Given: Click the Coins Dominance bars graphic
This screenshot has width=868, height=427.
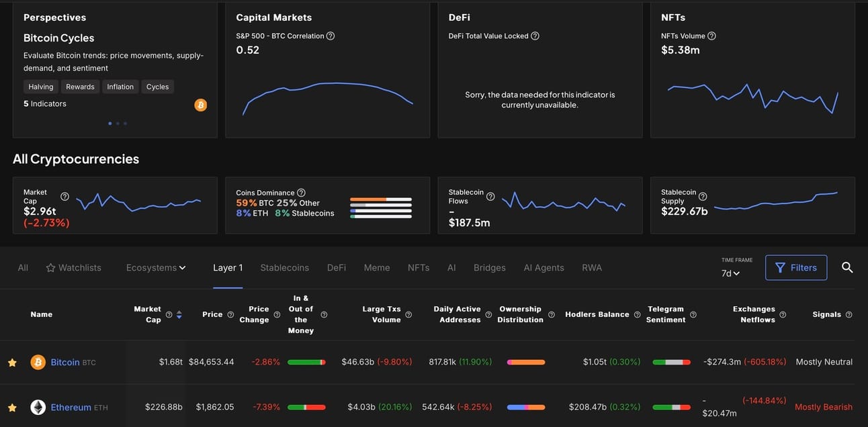Looking at the screenshot, I should pyautogui.click(x=381, y=207).
